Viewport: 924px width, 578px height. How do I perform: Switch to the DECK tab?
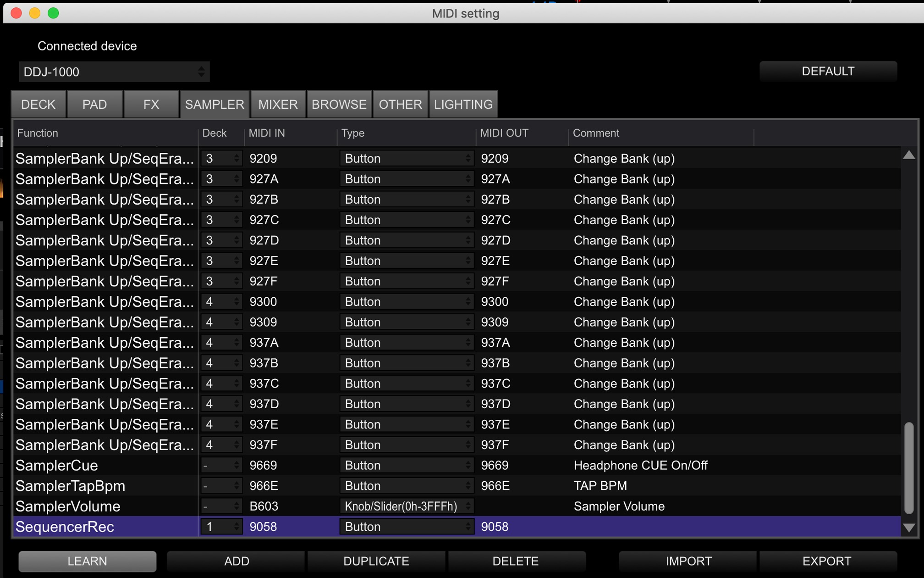point(38,104)
